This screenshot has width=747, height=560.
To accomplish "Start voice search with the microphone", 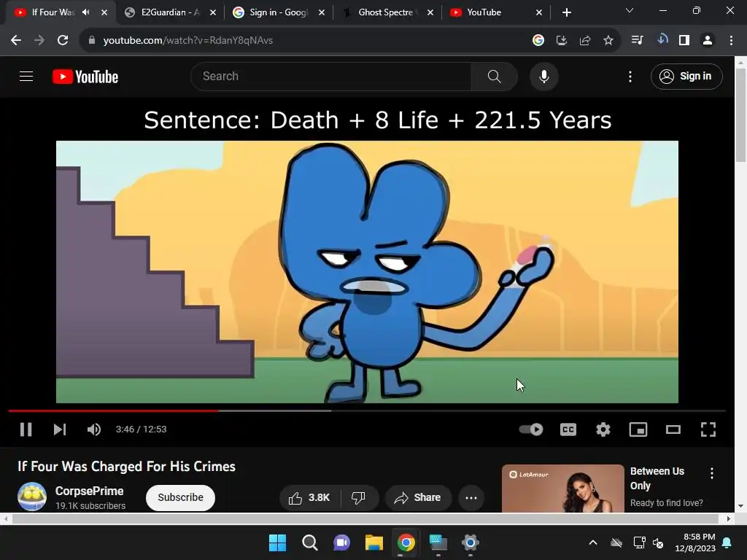I will tap(543, 76).
